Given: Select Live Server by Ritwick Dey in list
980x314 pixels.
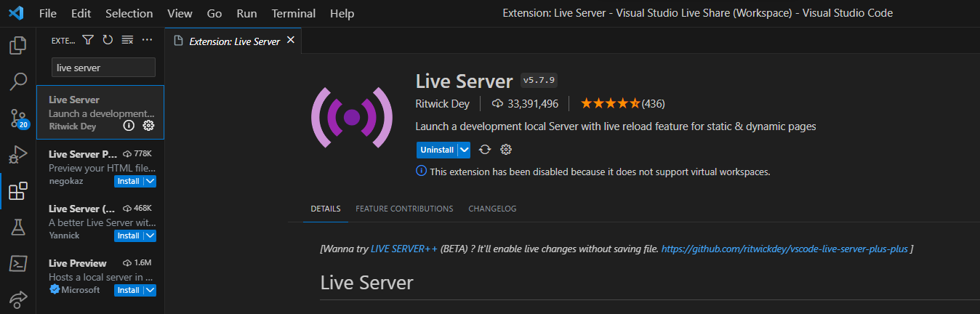Looking at the screenshot, I should coord(100,112).
